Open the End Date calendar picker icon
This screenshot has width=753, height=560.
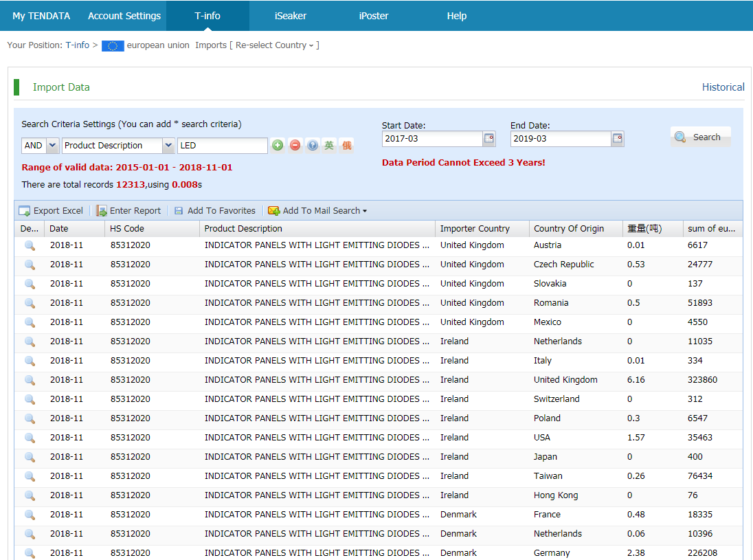tap(618, 139)
